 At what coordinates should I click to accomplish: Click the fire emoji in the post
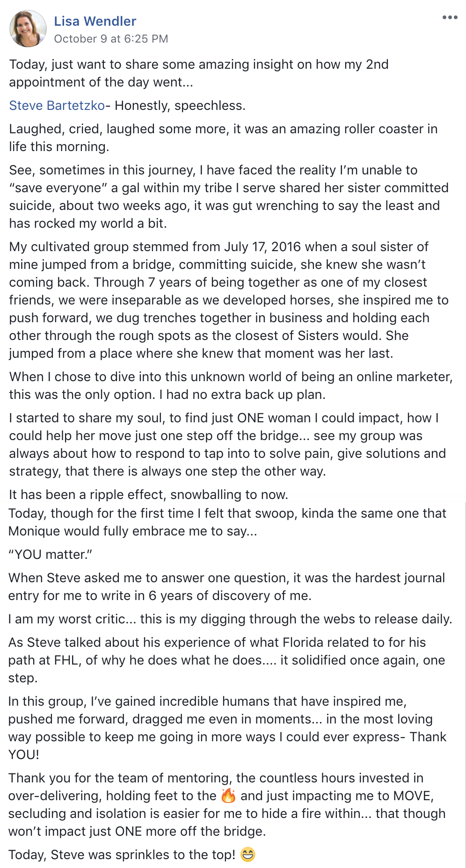click(228, 796)
